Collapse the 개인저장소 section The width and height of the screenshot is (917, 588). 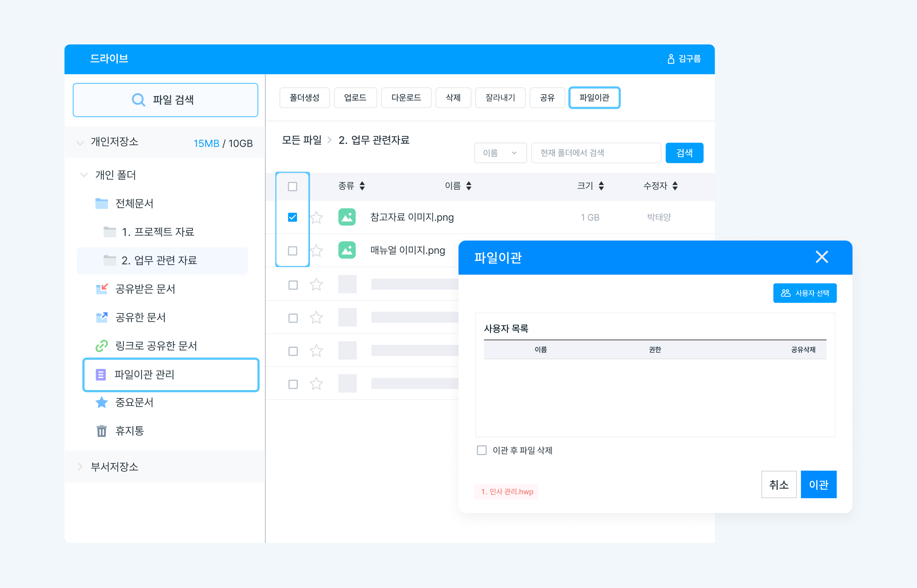click(x=80, y=143)
